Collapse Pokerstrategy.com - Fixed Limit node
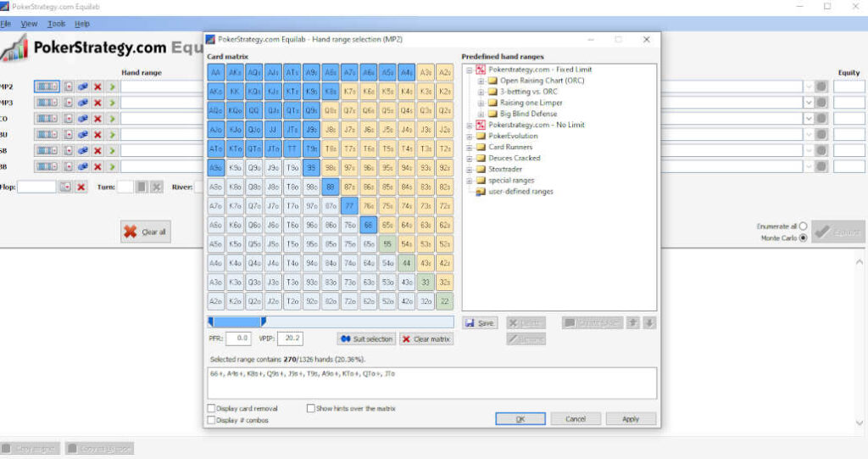 tap(470, 70)
